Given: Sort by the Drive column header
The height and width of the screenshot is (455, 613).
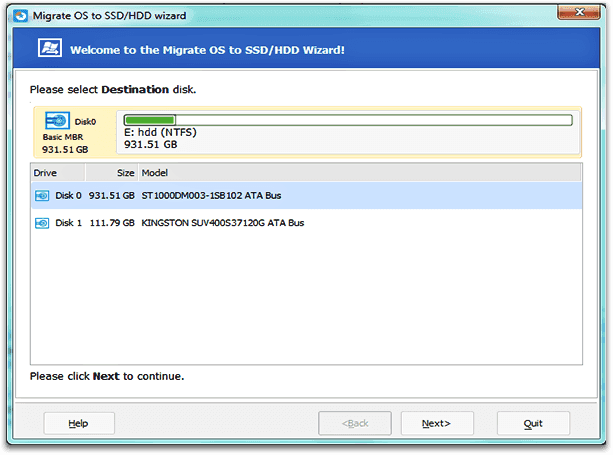Looking at the screenshot, I should point(58,173).
